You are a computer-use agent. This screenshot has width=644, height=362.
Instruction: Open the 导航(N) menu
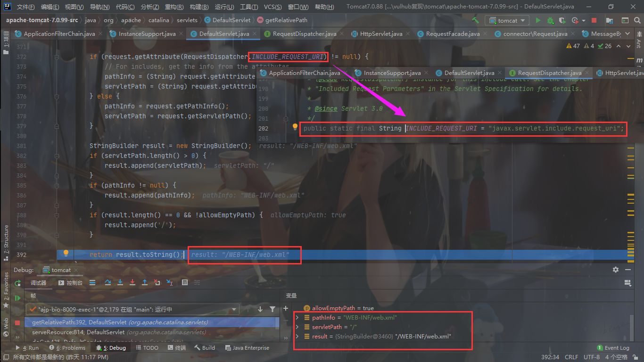tap(99, 7)
